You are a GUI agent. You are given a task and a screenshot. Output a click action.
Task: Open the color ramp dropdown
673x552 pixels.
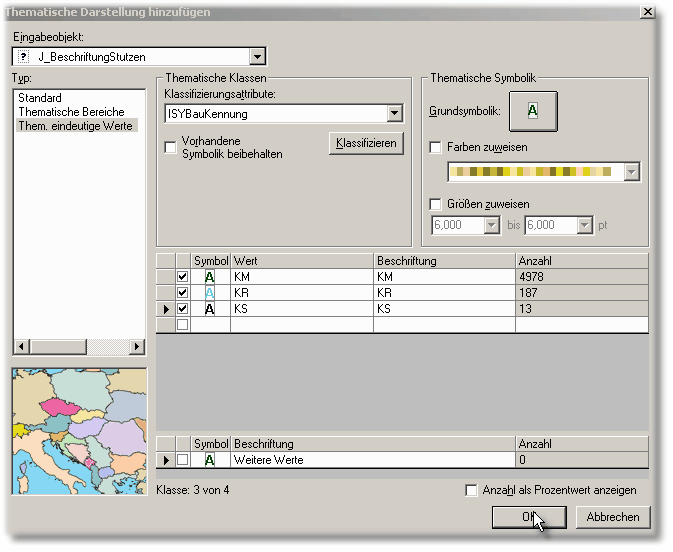631,173
